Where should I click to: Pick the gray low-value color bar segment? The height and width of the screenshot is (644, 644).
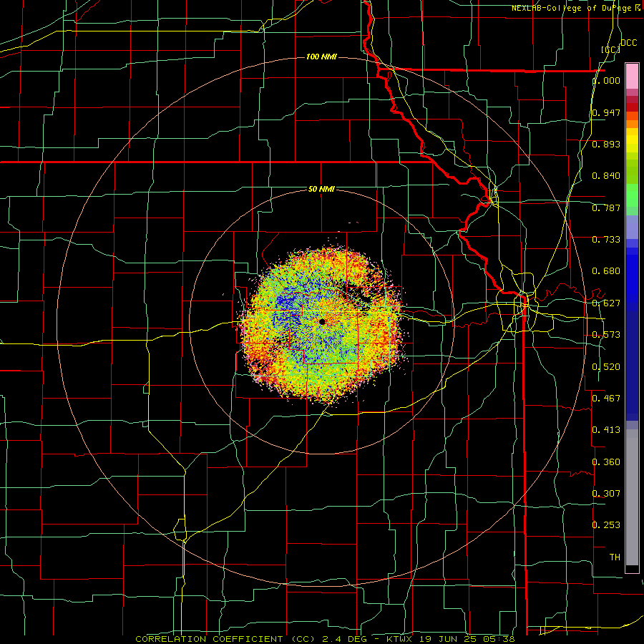632,497
